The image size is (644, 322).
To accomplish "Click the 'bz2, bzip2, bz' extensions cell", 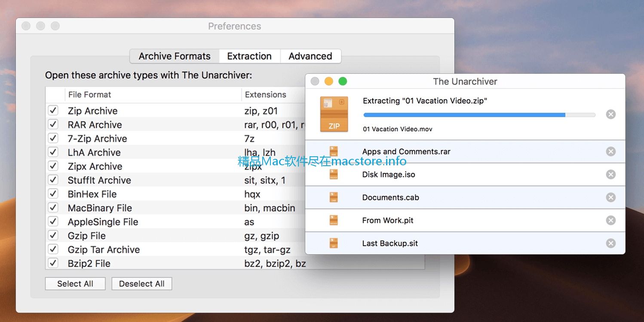I will point(275,263).
